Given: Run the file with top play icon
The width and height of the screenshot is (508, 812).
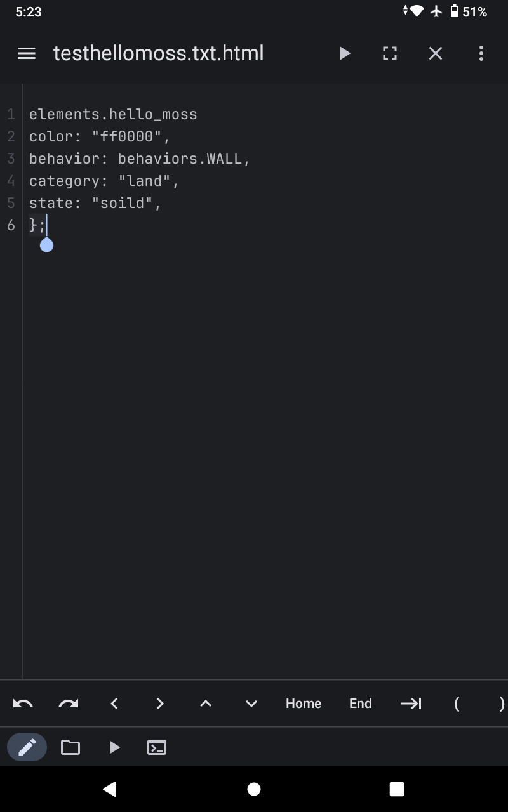Looking at the screenshot, I should (345, 53).
